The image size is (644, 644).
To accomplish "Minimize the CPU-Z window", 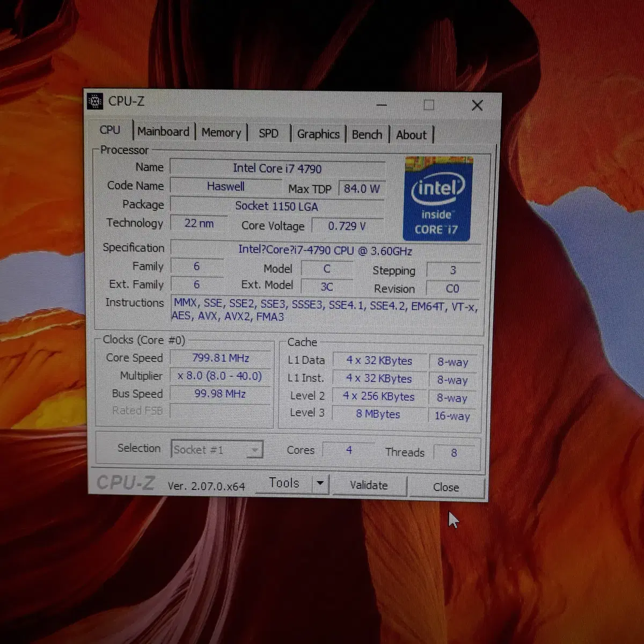I will click(x=382, y=104).
